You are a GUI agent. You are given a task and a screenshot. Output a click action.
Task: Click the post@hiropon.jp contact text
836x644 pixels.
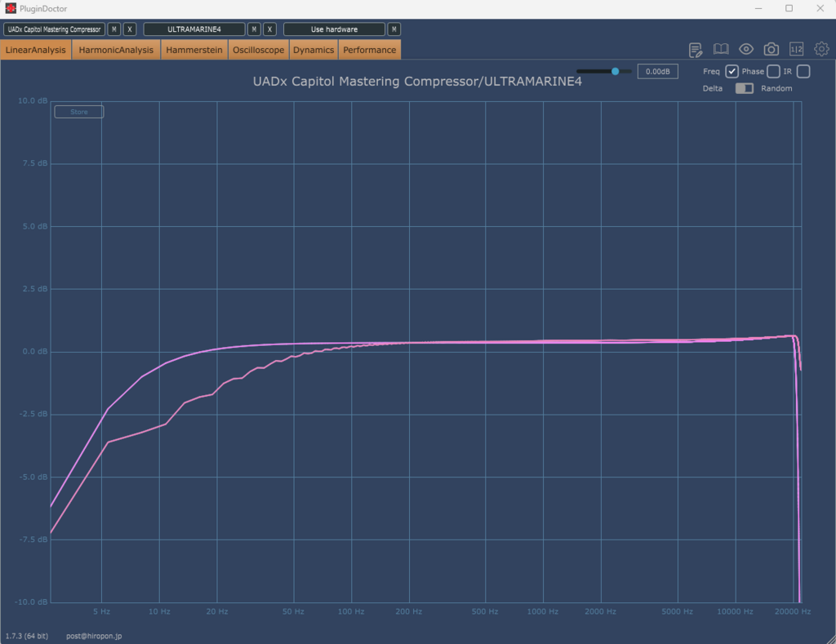94,636
